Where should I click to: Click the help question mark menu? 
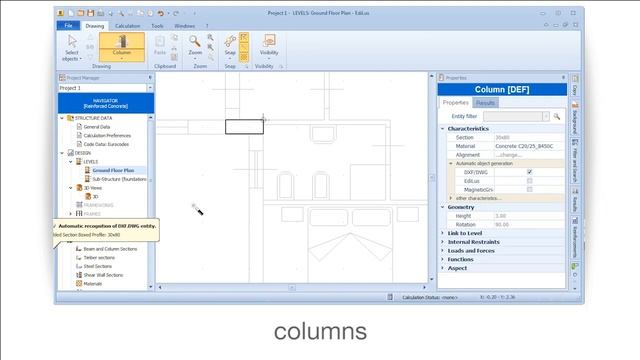(x=207, y=26)
